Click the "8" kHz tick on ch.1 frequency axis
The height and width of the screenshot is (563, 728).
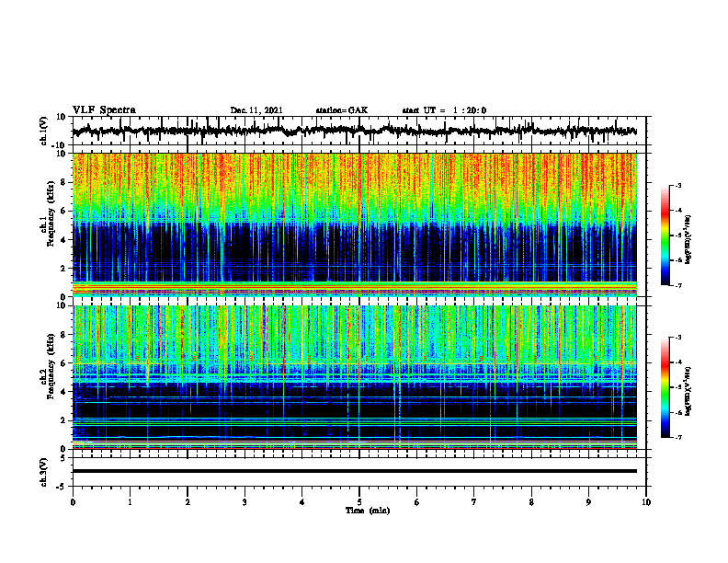point(63,182)
